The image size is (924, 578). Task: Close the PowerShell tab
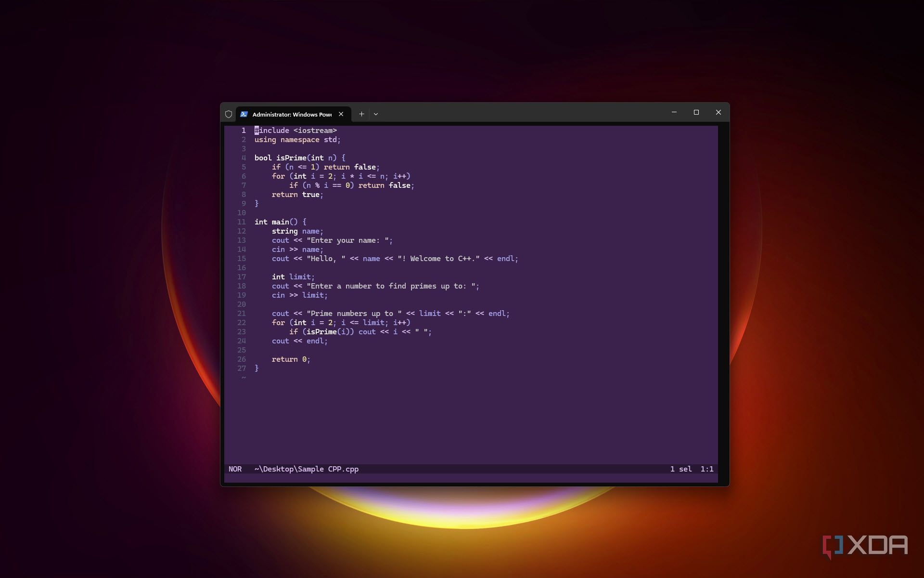(341, 114)
